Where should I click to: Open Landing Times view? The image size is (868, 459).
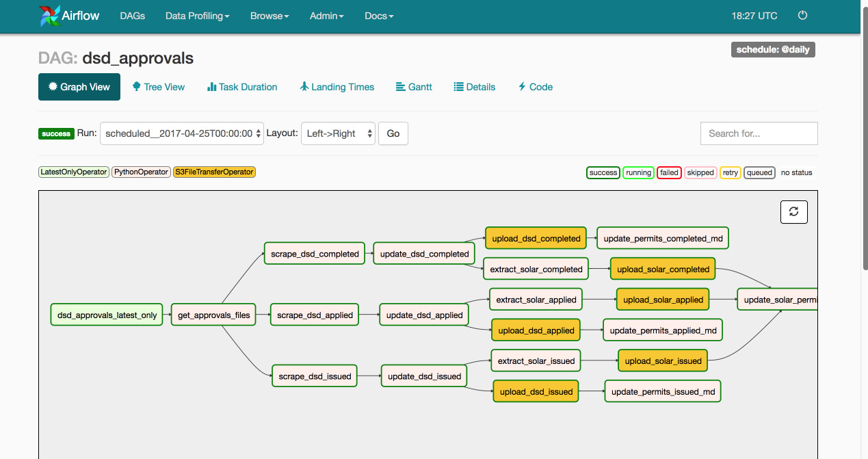click(x=337, y=87)
